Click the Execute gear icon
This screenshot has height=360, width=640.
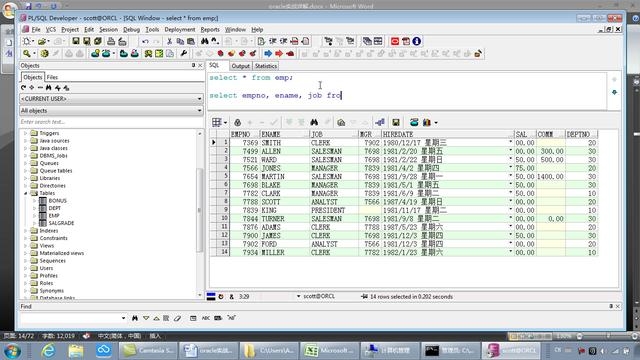44,53
